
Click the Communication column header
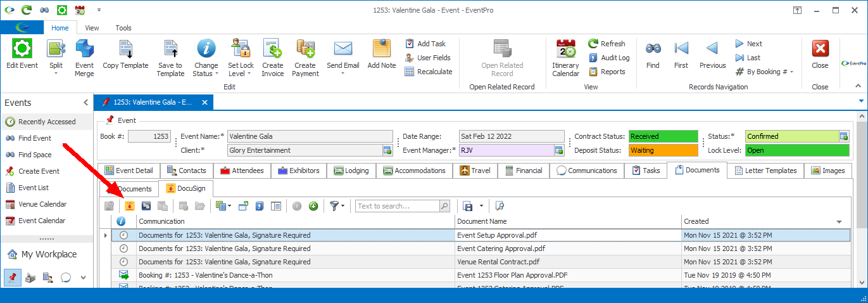point(295,221)
